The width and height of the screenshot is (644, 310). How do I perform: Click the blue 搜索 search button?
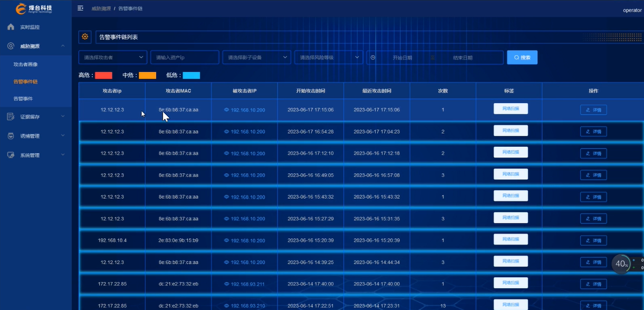coord(522,58)
